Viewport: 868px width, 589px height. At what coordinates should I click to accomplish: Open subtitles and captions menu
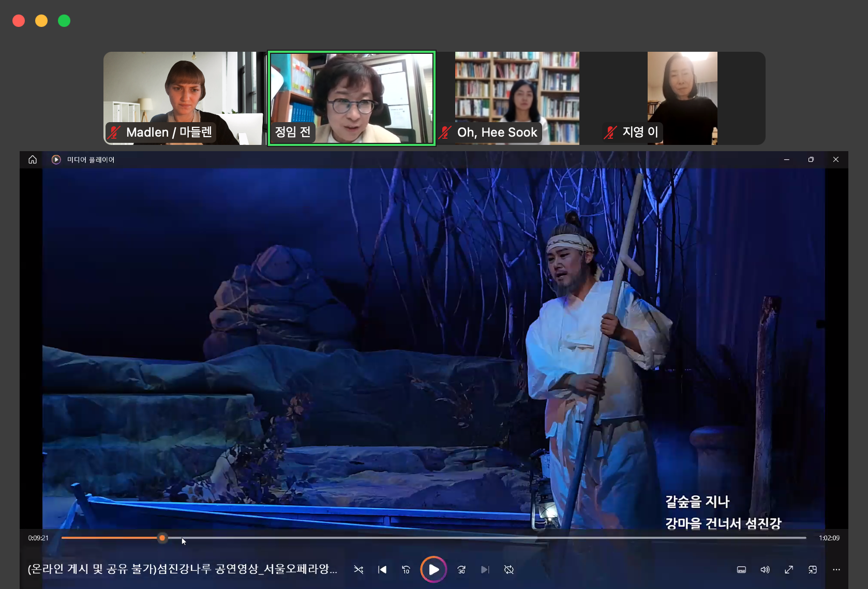(x=741, y=569)
